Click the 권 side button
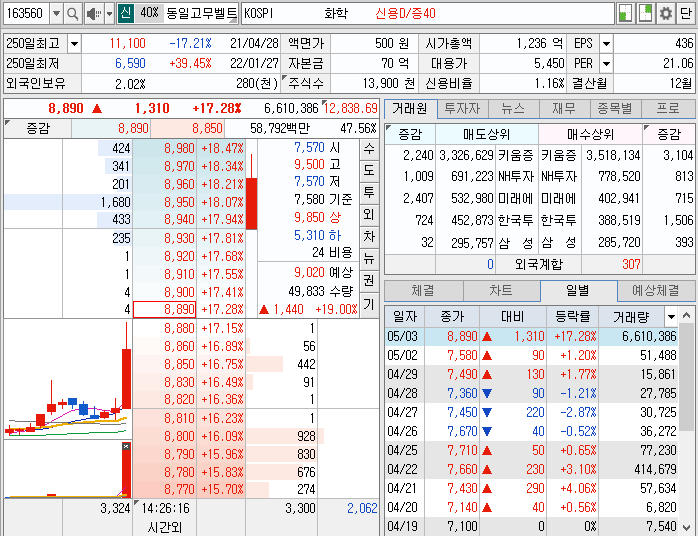 click(x=369, y=281)
